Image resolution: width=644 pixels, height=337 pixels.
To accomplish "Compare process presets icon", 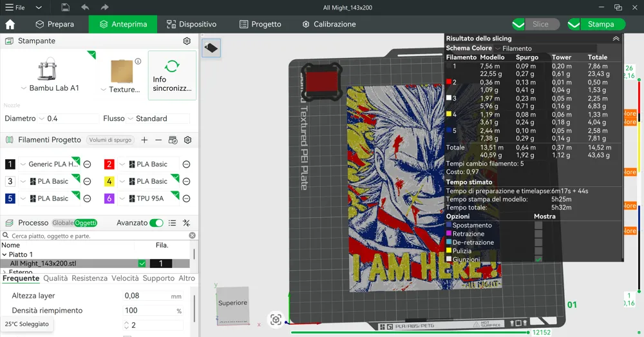I will click(187, 223).
